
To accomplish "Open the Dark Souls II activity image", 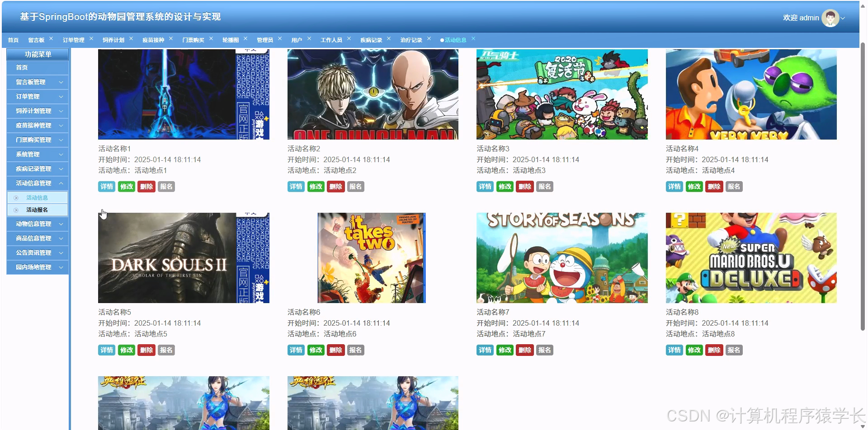I will coord(184,258).
